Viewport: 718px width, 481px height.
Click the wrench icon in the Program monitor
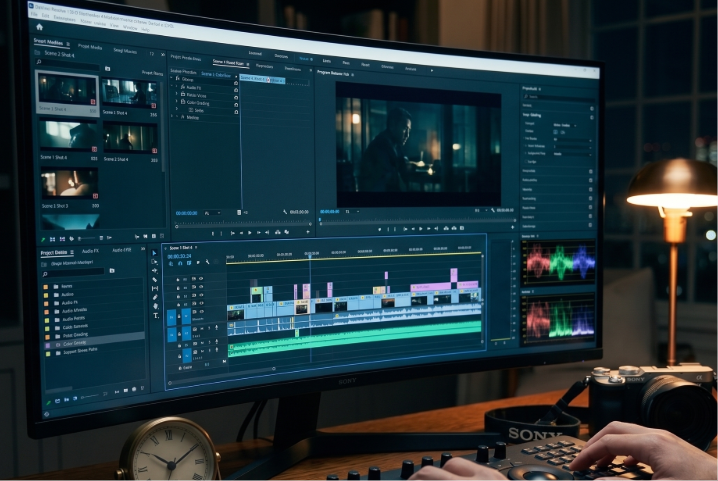coord(493,210)
